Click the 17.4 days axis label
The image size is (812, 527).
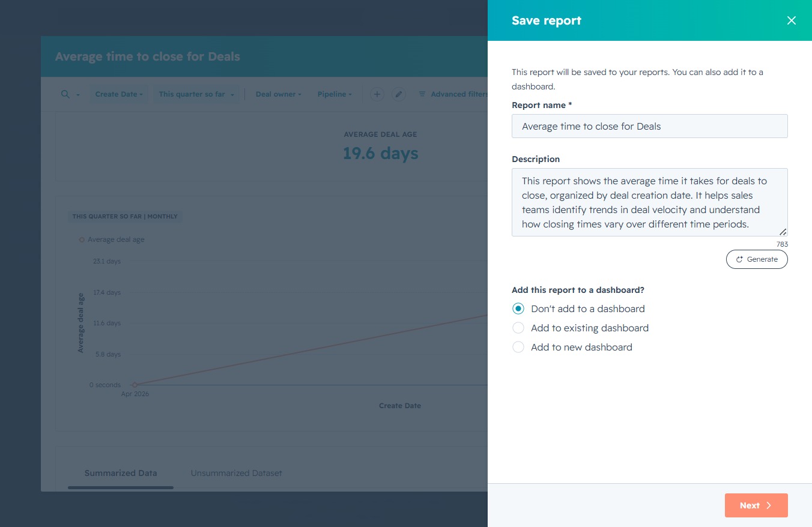107,292
